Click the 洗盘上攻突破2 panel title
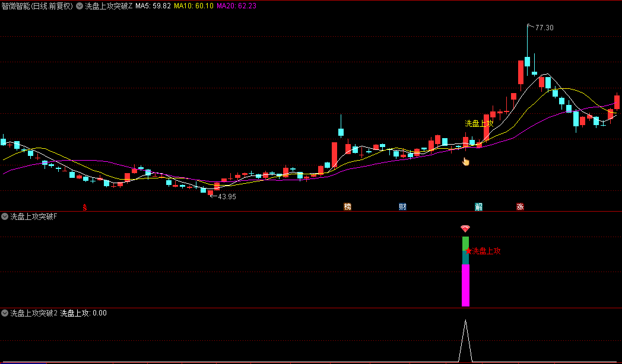The image size is (622, 364). 34,313
